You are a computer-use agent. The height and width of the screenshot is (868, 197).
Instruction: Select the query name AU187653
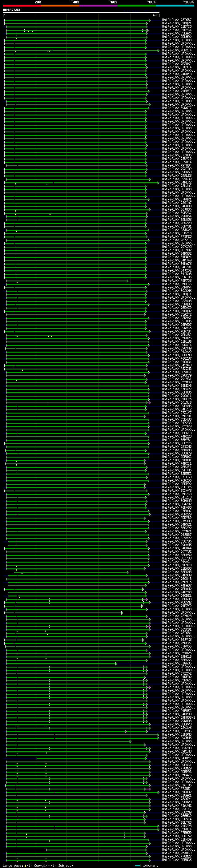[11, 10]
